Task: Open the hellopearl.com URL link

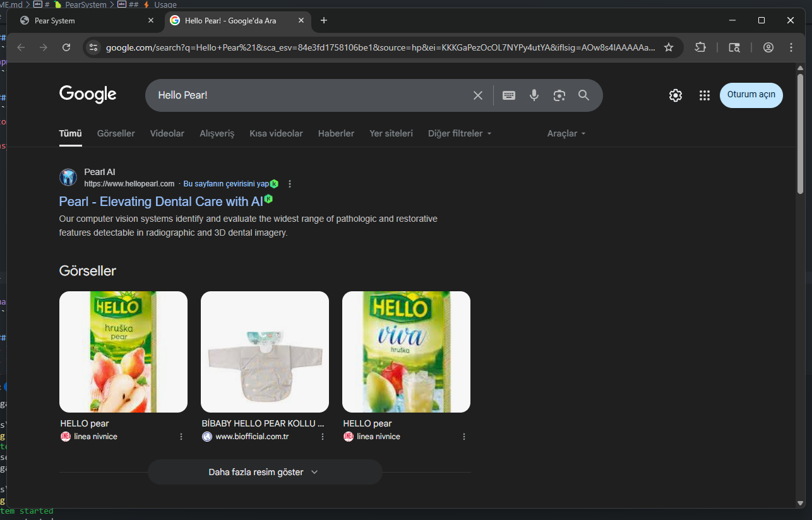Action: (x=129, y=184)
